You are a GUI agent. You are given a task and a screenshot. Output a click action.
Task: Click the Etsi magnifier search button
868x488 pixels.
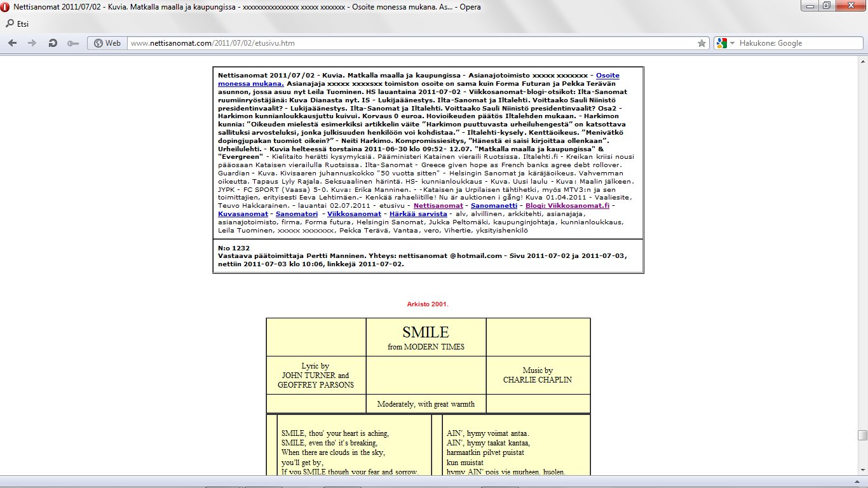(x=17, y=24)
